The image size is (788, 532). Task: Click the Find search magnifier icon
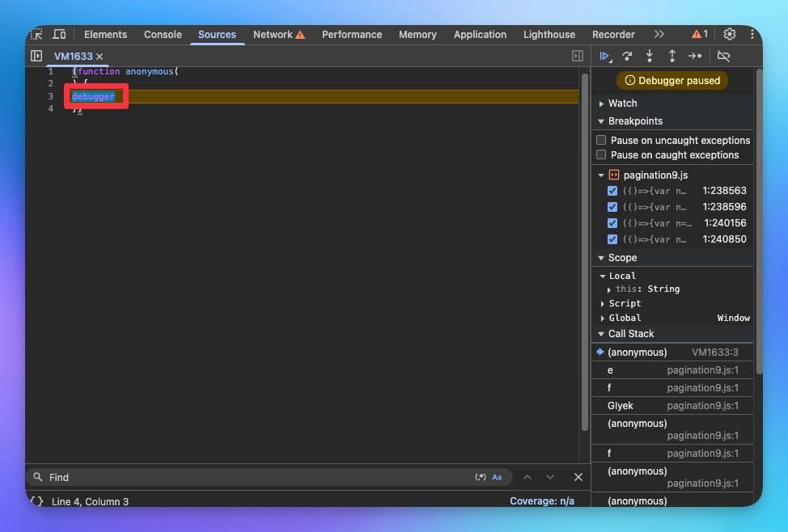click(38, 477)
